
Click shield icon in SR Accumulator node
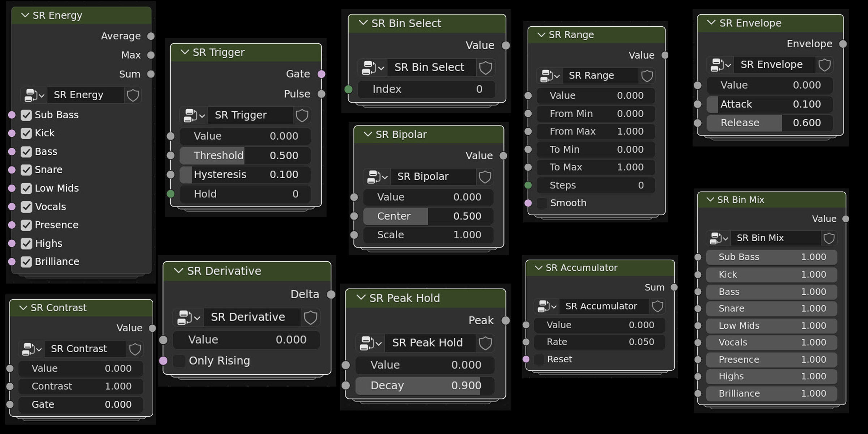click(x=658, y=306)
